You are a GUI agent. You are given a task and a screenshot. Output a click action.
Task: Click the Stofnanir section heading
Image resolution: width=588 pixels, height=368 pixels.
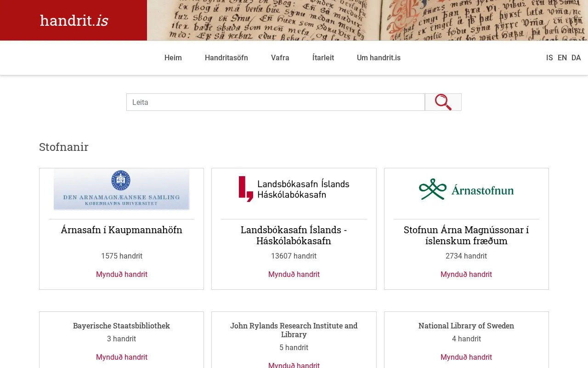point(64,147)
